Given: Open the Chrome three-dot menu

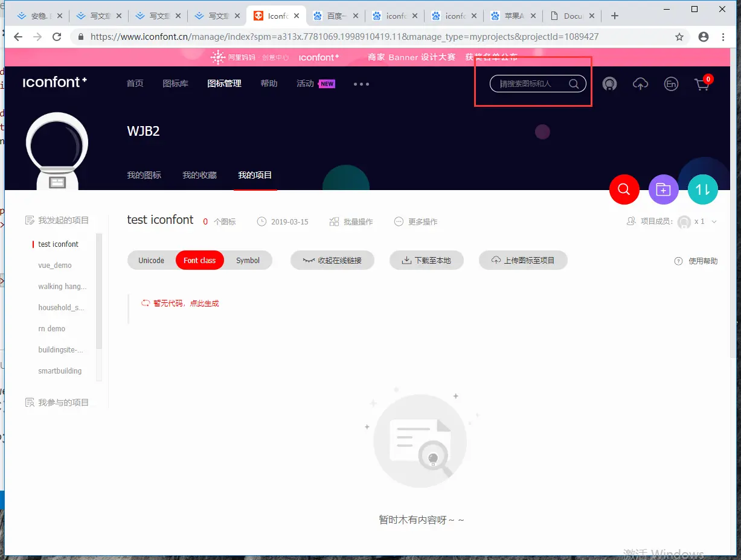Looking at the screenshot, I should pyautogui.click(x=723, y=37).
